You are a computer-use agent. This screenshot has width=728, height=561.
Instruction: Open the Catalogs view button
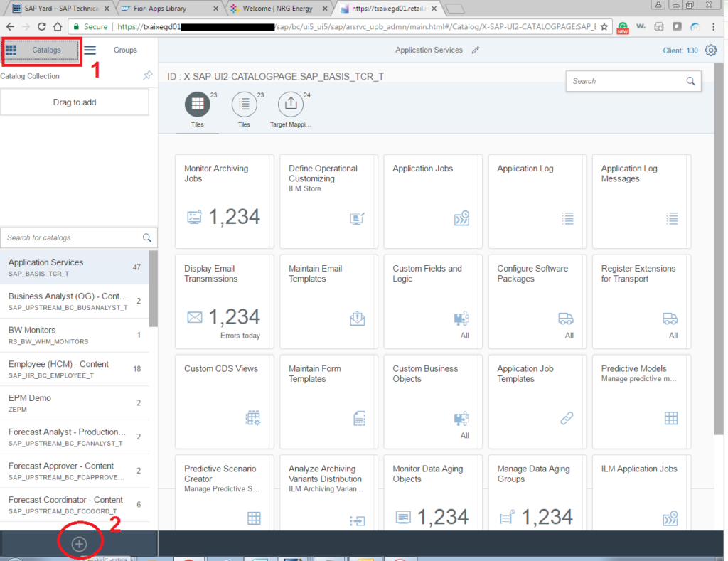tap(41, 50)
